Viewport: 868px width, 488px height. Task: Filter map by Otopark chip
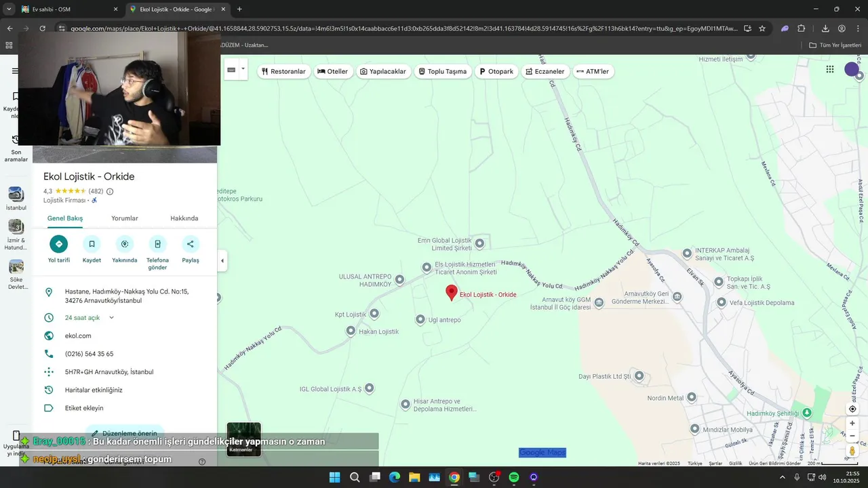[496, 71]
